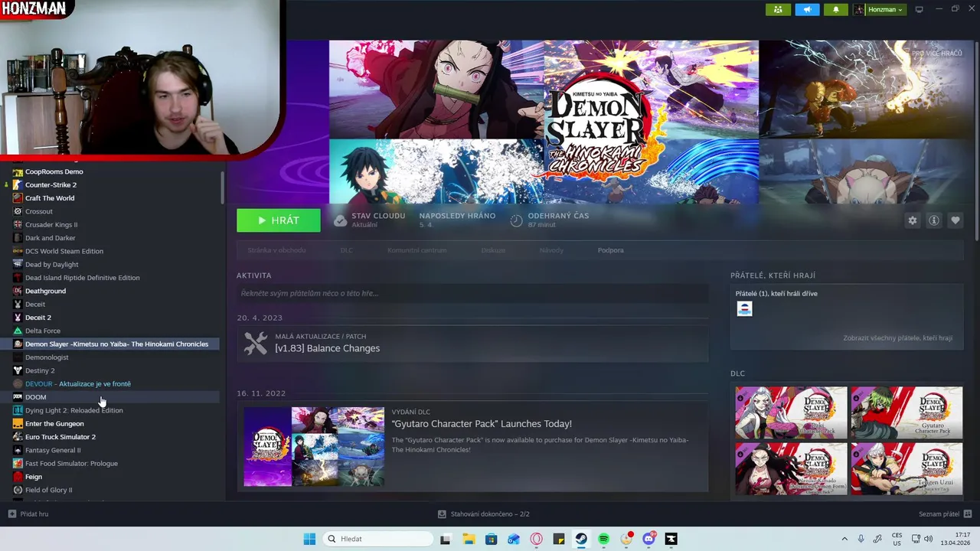The width and height of the screenshot is (980, 551).
Task: Open the Tengen Uzui DLC thumbnail
Action: 906,469
